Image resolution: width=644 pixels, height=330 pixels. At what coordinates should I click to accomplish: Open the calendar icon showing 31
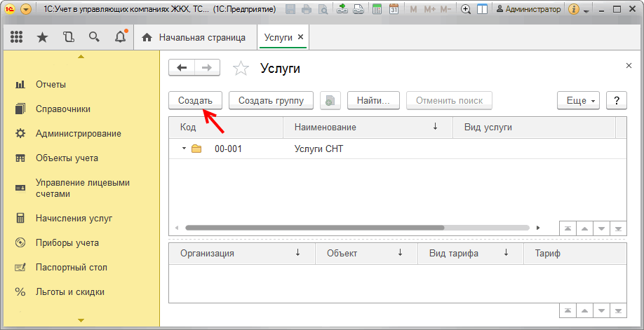click(x=394, y=9)
